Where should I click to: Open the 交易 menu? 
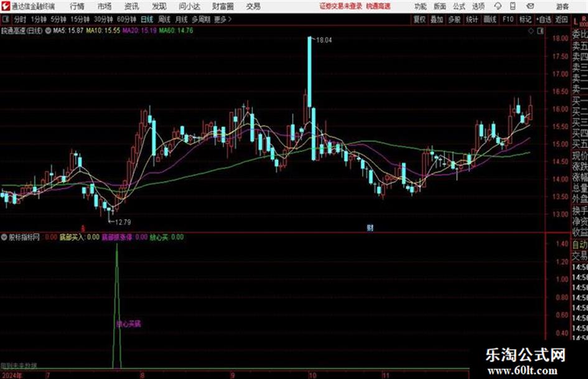pos(253,6)
